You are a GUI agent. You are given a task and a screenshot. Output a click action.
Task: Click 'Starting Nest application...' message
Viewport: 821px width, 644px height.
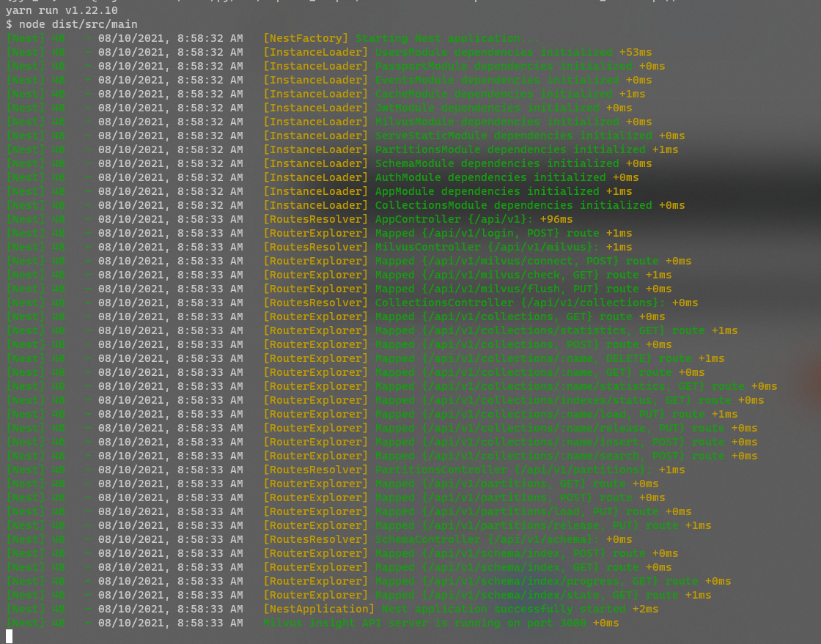point(447,38)
